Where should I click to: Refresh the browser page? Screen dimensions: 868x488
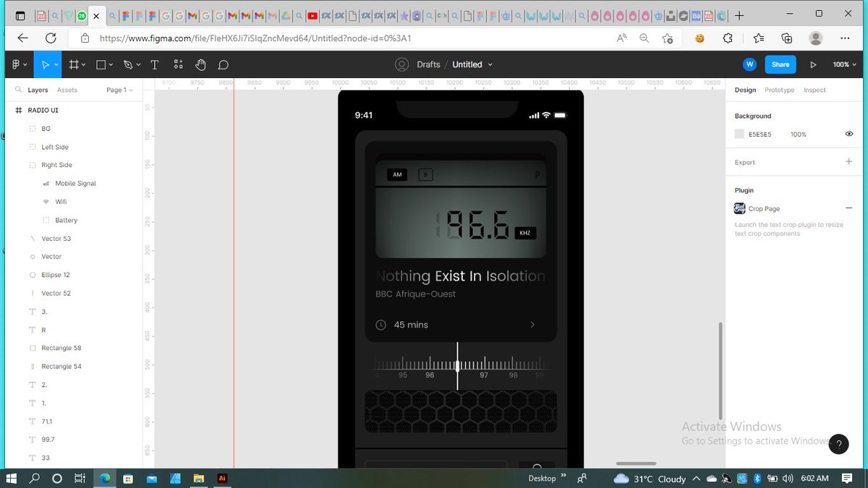click(51, 38)
